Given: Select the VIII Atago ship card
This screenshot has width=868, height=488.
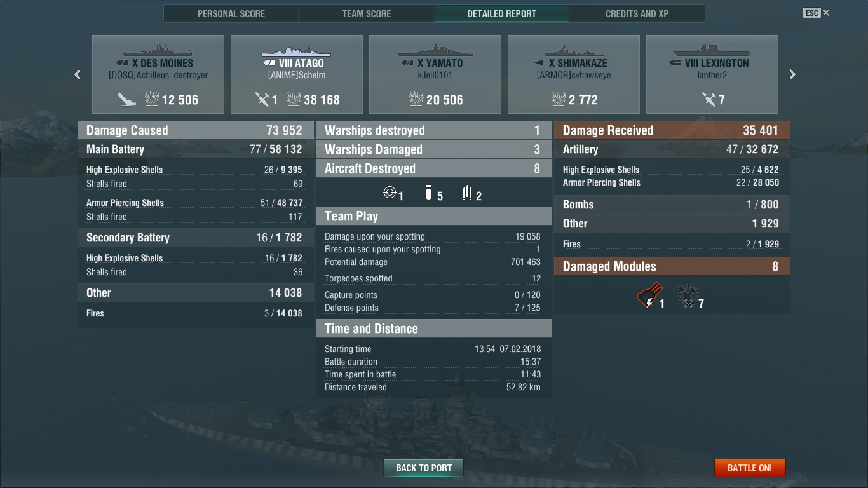Looking at the screenshot, I should pyautogui.click(x=297, y=74).
